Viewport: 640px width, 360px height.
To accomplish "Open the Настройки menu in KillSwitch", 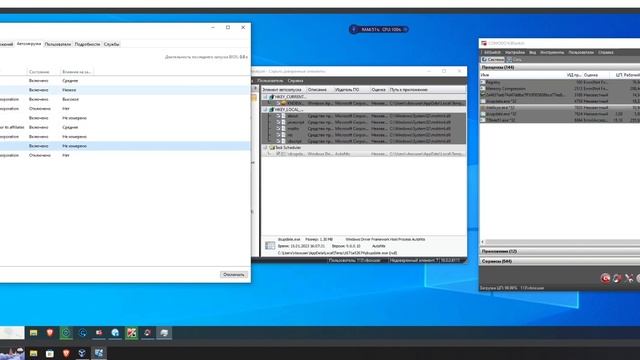I will coord(515,53).
